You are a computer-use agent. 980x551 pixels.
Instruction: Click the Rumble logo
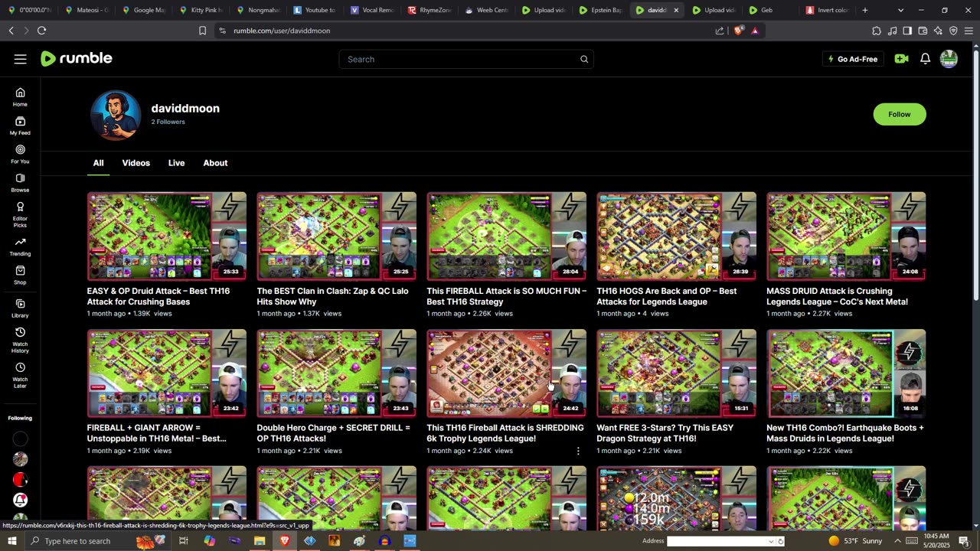77,59
